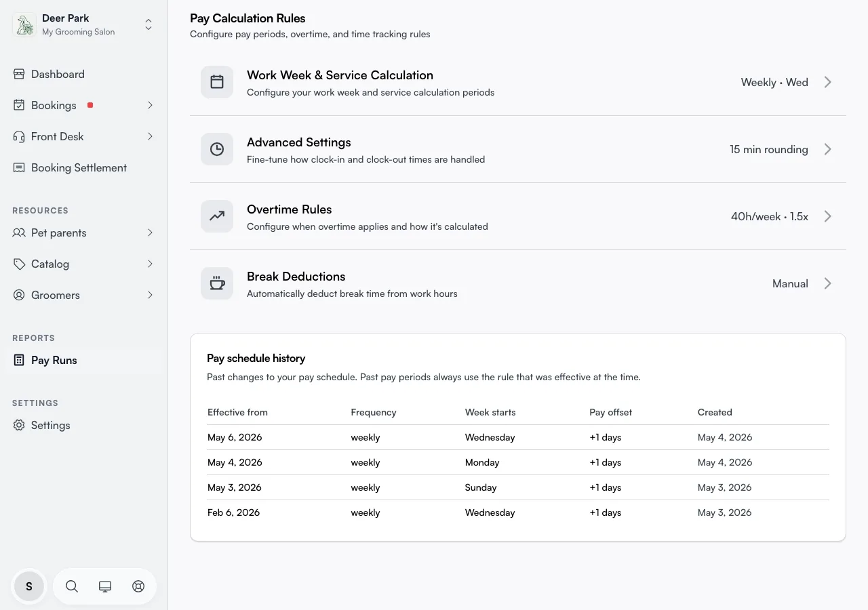The height and width of the screenshot is (610, 868).
Task: Open Work Week & Service Calculation
Action: click(x=518, y=82)
